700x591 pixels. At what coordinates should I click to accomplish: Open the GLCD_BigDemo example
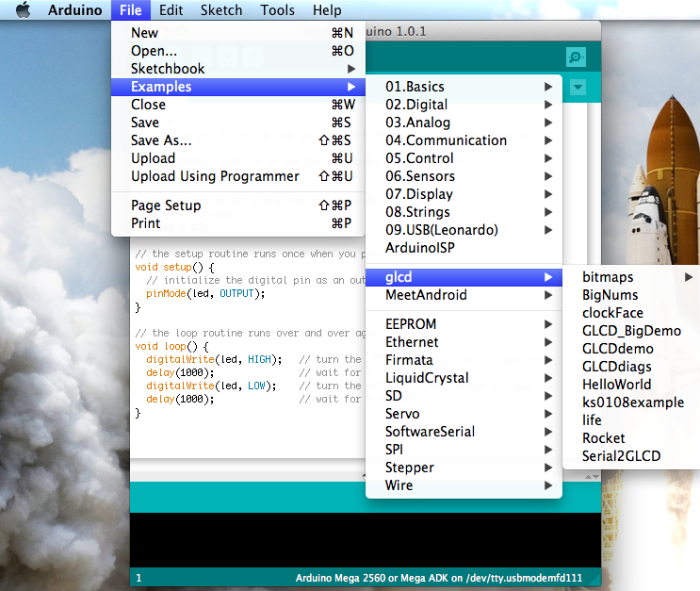tap(631, 331)
